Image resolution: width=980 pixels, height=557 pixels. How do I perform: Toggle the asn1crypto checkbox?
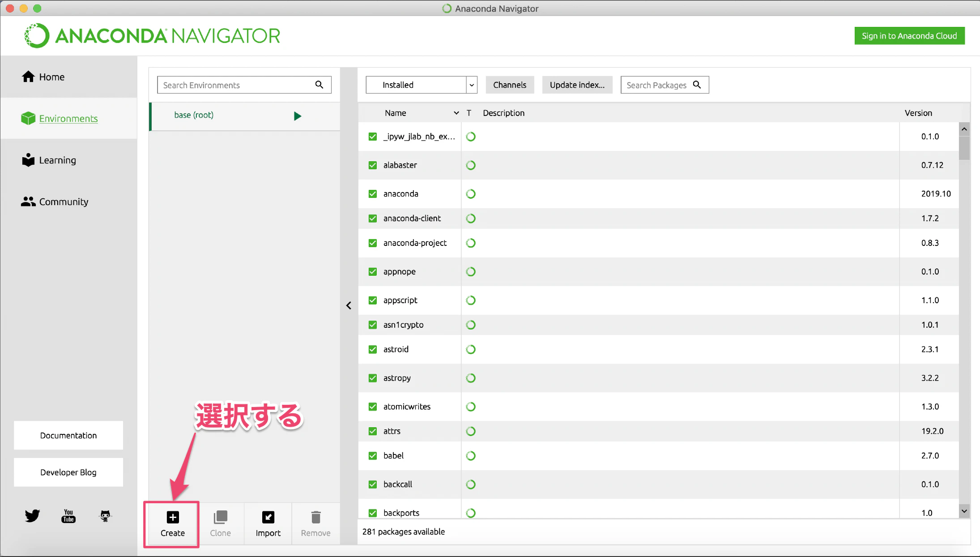point(373,325)
